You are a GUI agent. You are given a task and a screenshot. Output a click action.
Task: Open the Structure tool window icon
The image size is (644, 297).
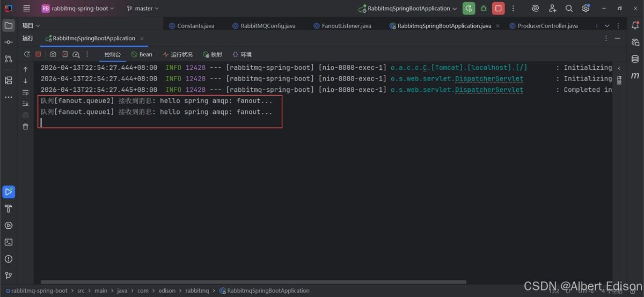click(9, 81)
